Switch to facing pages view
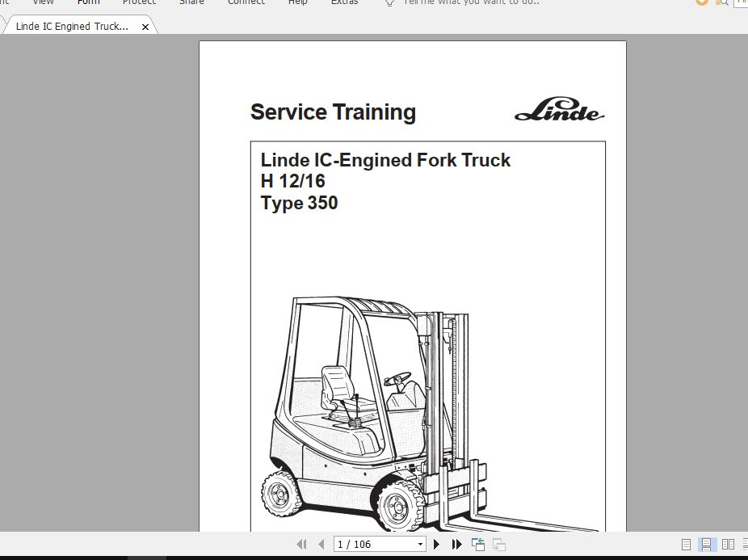 click(728, 545)
